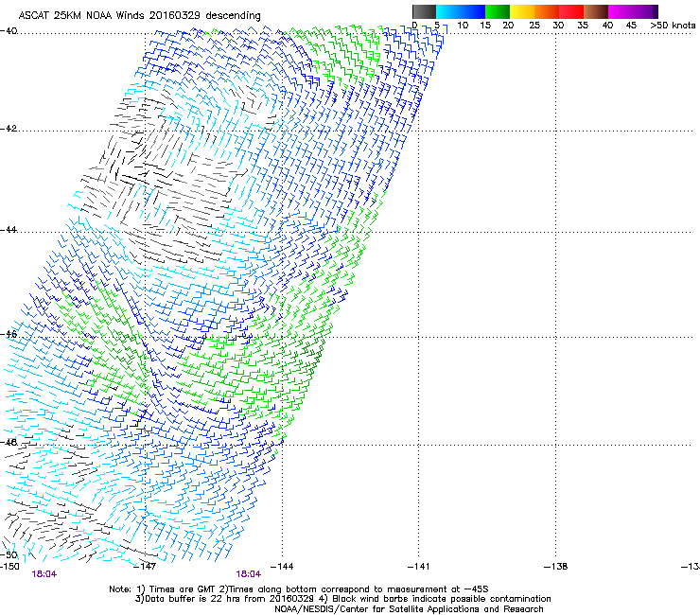Click the red 30-35 knots color swatch
Viewport: 700px width, 615px height.
click(x=571, y=11)
